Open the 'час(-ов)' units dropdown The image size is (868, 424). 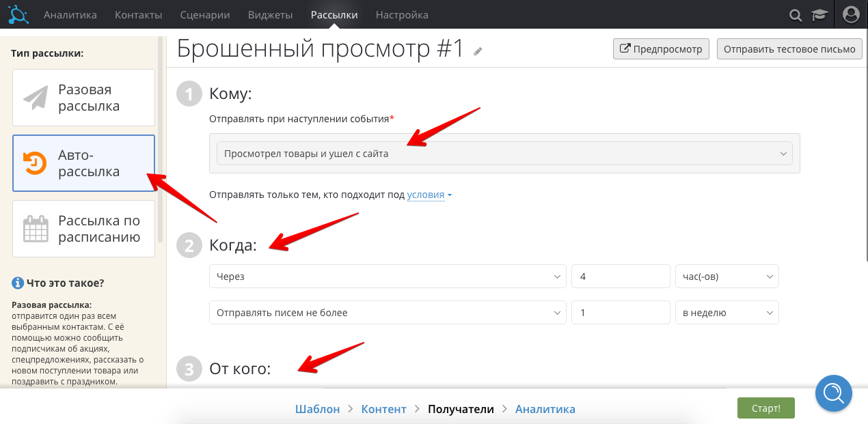(727, 277)
